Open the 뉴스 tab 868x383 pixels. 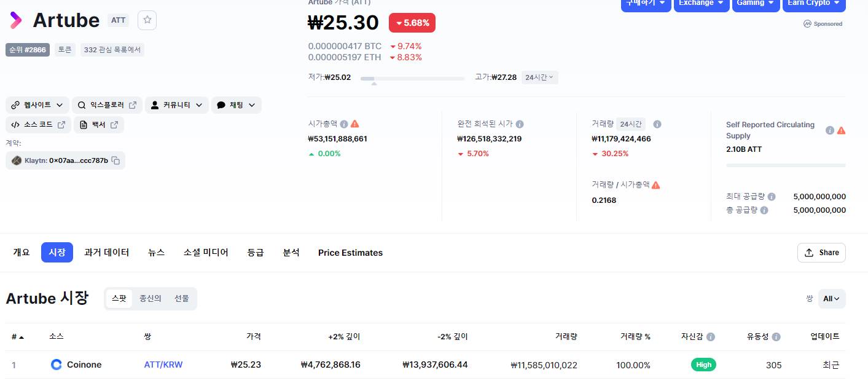[x=157, y=253]
